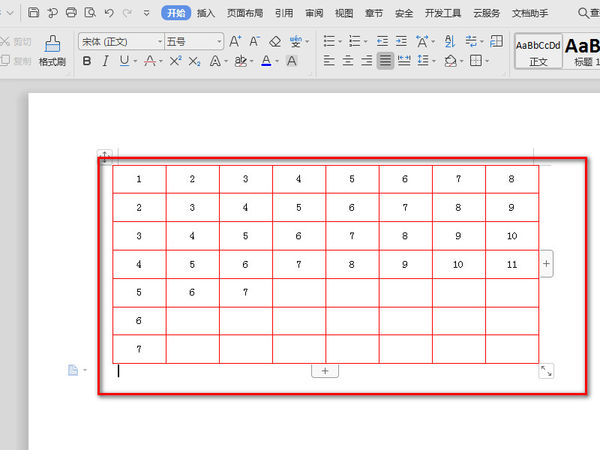Open Print Preview icon

pos(90,13)
